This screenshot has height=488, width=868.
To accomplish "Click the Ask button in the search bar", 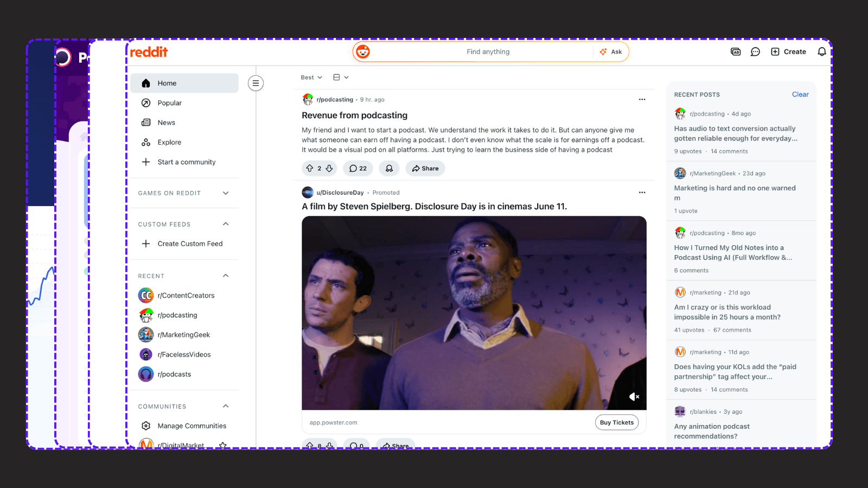I will (x=611, y=52).
